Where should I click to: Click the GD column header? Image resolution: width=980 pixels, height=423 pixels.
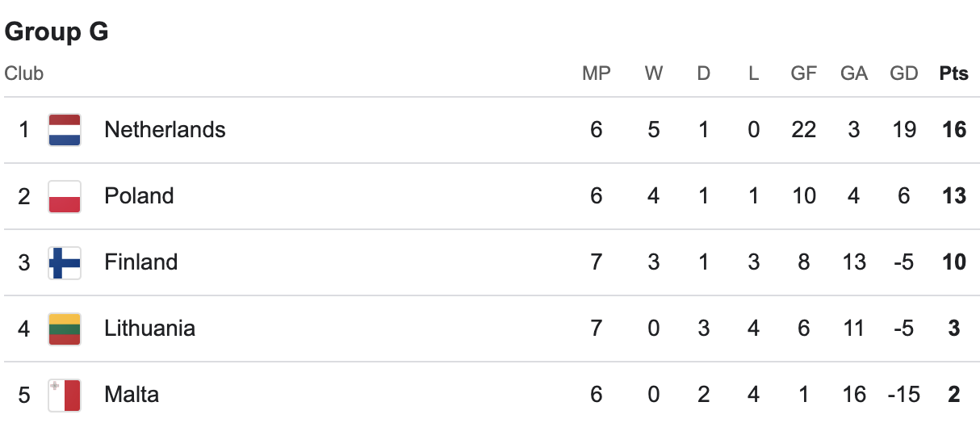[904, 74]
